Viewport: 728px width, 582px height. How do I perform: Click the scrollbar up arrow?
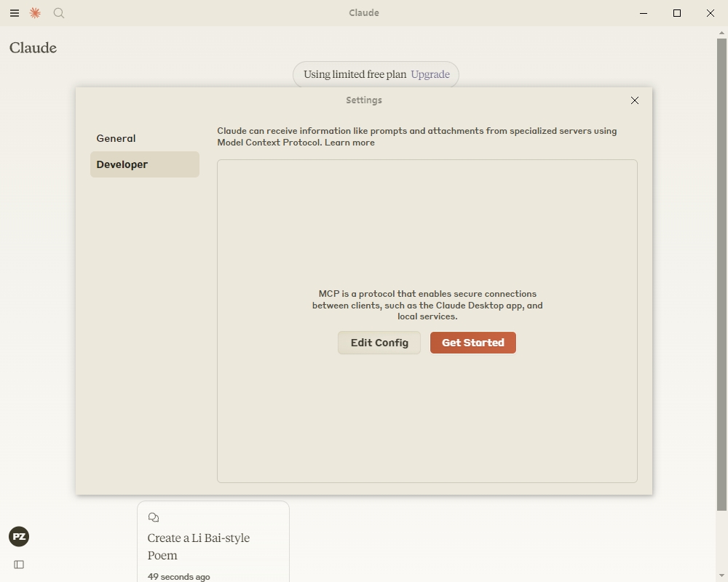click(721, 33)
